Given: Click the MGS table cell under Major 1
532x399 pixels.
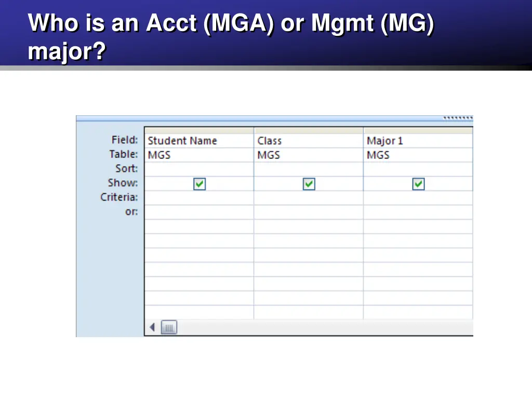Looking at the screenshot, I should click(418, 155).
